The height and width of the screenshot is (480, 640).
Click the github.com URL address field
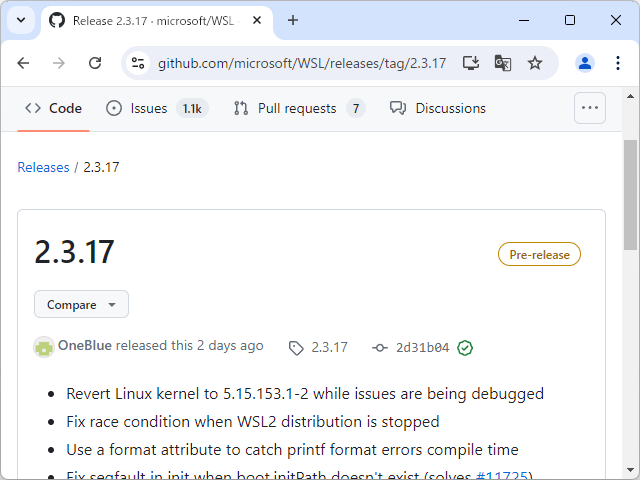pyautogui.click(x=302, y=63)
